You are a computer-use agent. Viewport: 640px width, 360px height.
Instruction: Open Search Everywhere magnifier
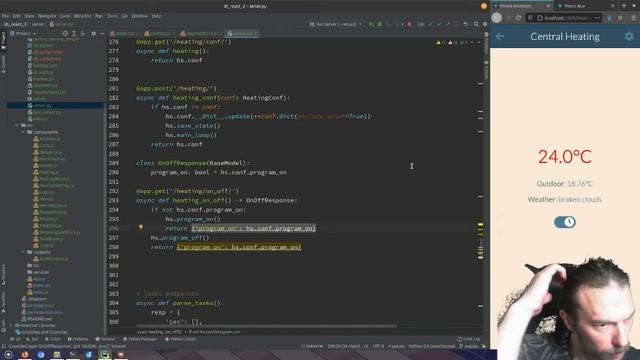click(476, 24)
